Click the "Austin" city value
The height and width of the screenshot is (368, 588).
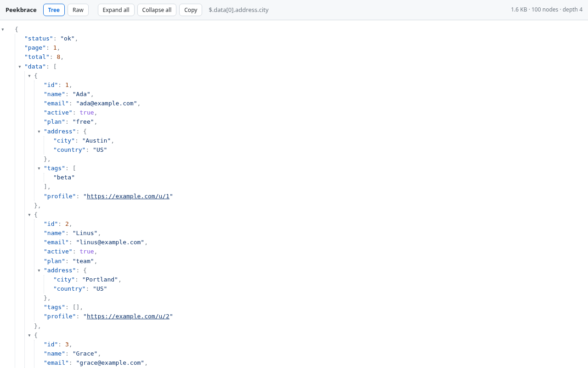tap(96, 140)
